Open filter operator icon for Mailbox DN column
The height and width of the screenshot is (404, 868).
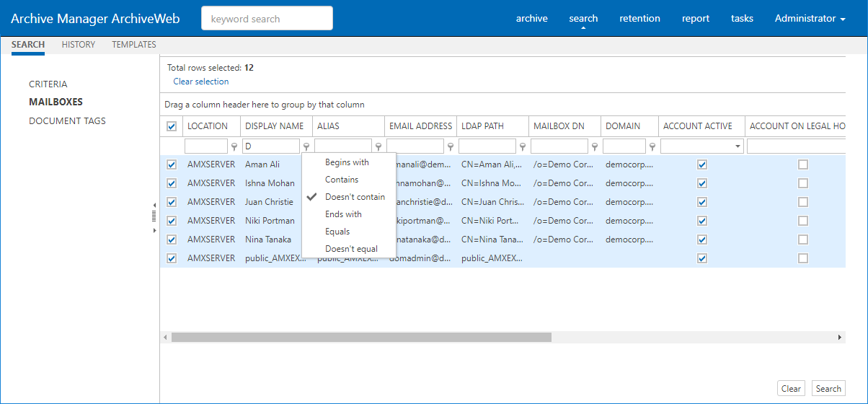point(594,146)
